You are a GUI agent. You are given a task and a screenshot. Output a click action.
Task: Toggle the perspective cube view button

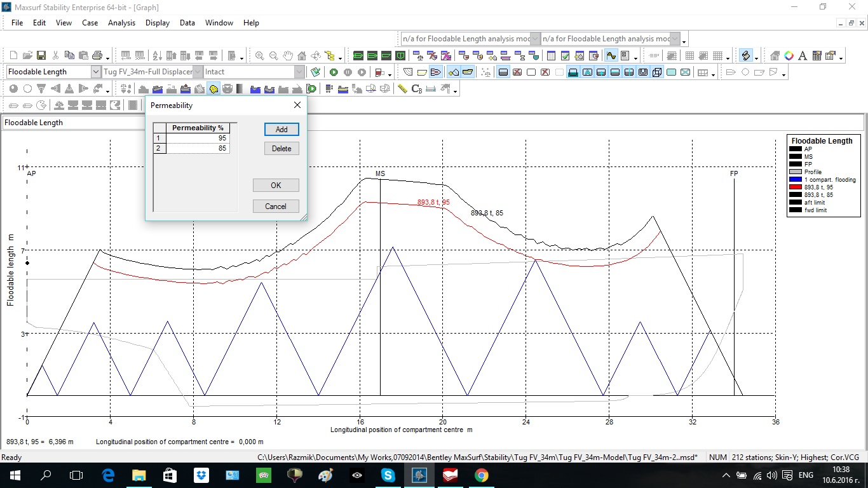(657, 72)
